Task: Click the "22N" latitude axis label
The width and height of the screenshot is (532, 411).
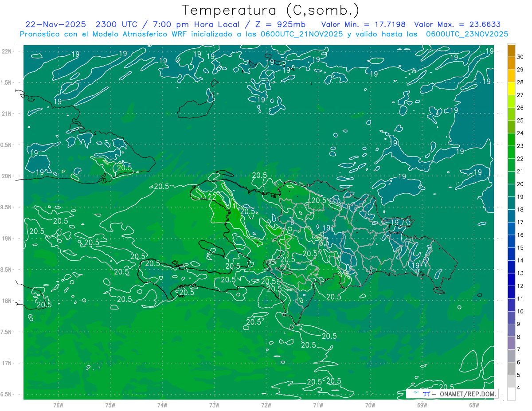Action: (x=6, y=51)
